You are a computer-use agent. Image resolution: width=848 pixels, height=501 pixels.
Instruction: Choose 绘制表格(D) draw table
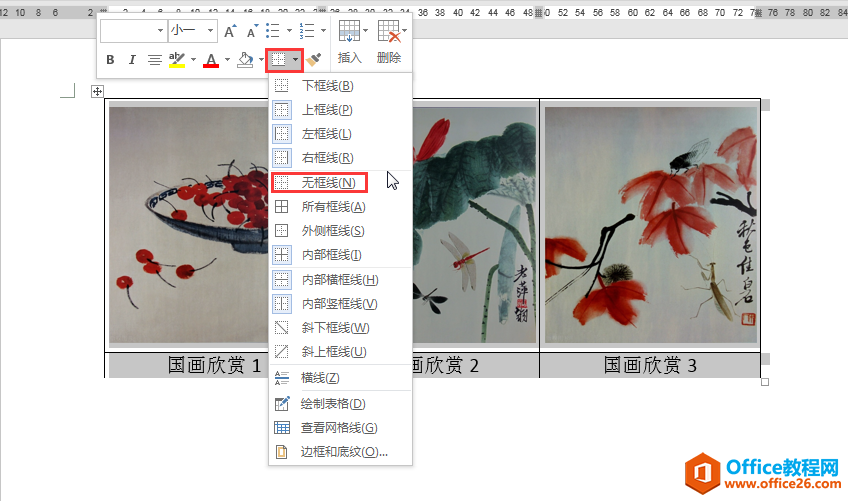pos(340,404)
